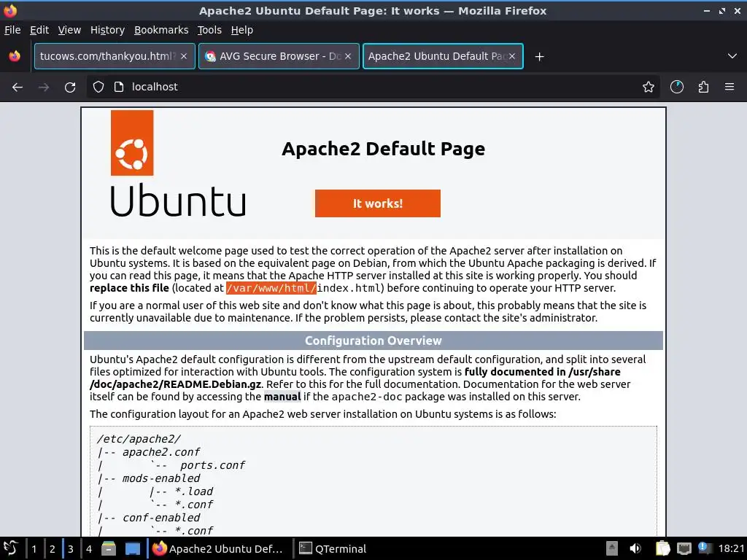Open the Extensions puzzle icon
This screenshot has width=747, height=560.
click(x=703, y=87)
